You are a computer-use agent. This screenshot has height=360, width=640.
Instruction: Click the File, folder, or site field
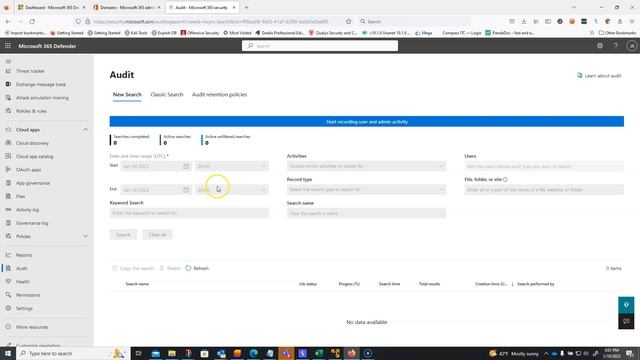[544, 190]
